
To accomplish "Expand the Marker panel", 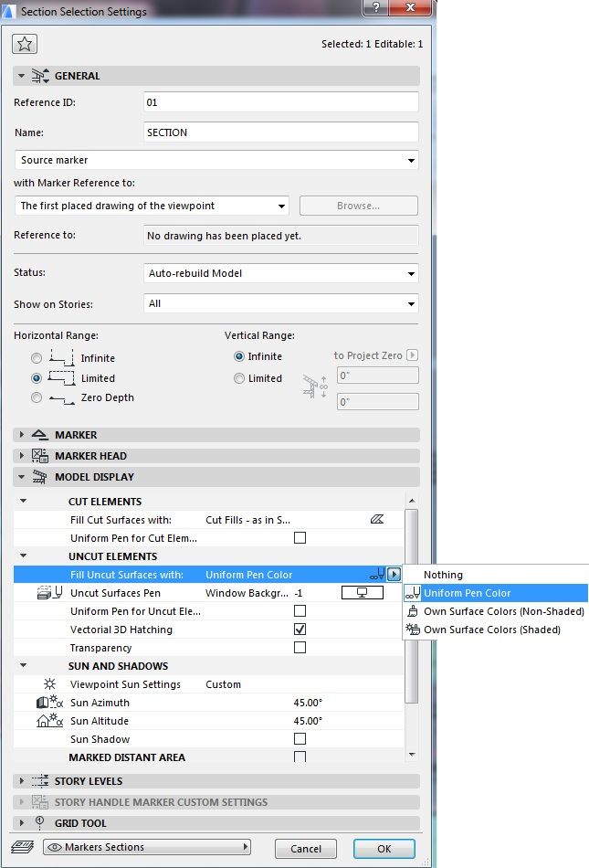I will (22, 435).
